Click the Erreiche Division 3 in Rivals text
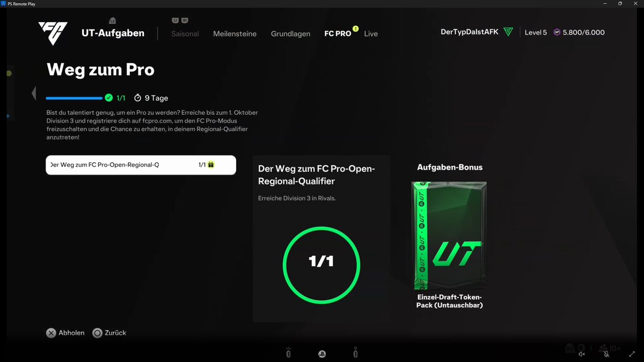Screen dimensions: 644x362 tap(297, 198)
